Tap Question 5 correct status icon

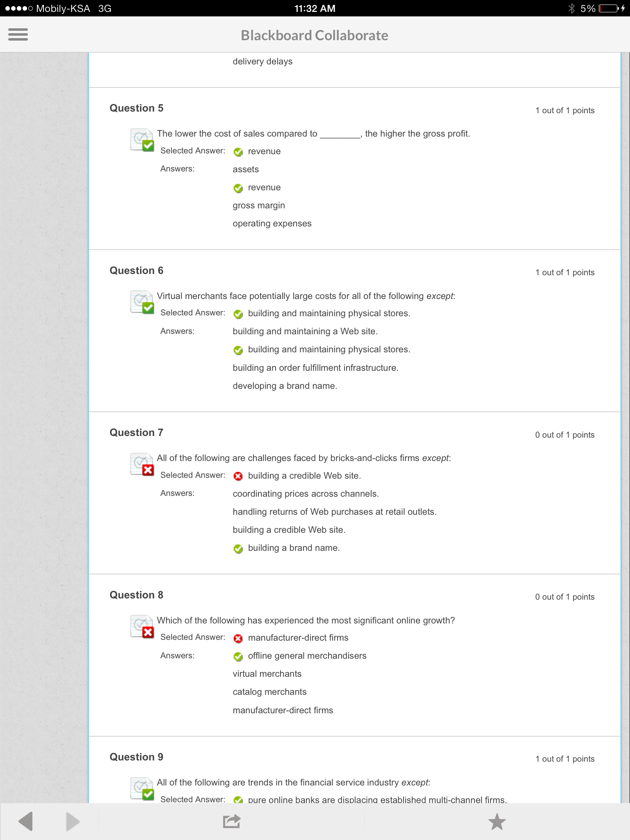coord(142,140)
